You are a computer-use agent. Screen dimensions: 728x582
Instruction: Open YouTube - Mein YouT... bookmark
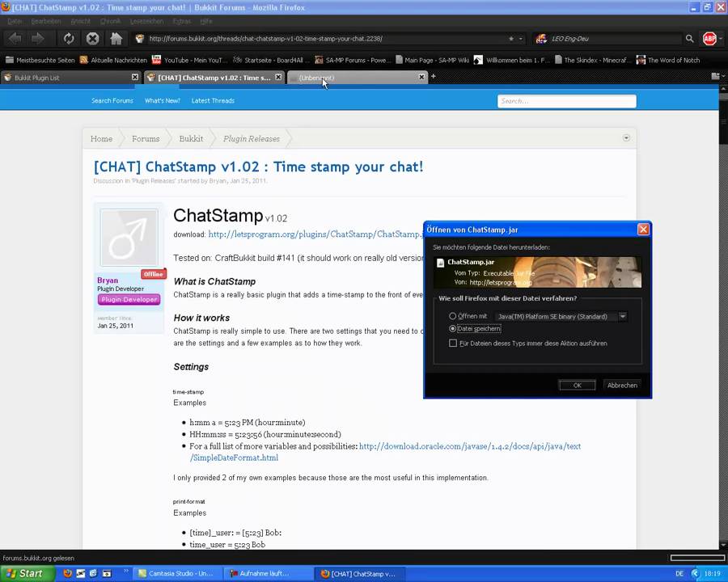(x=190, y=60)
